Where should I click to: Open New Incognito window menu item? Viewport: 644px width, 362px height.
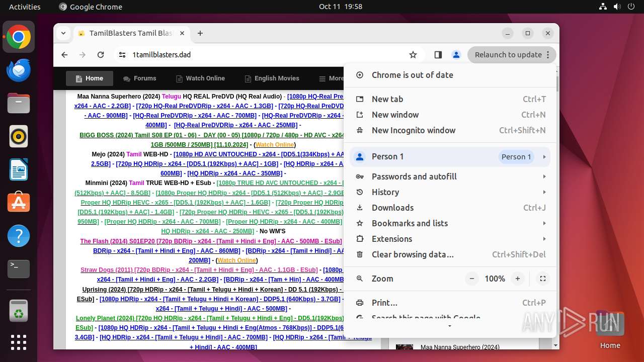(x=450, y=130)
